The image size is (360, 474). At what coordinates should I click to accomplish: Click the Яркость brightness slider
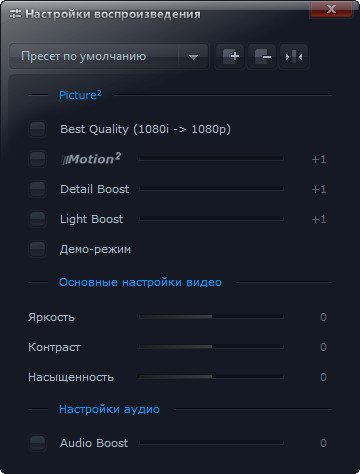point(211,316)
